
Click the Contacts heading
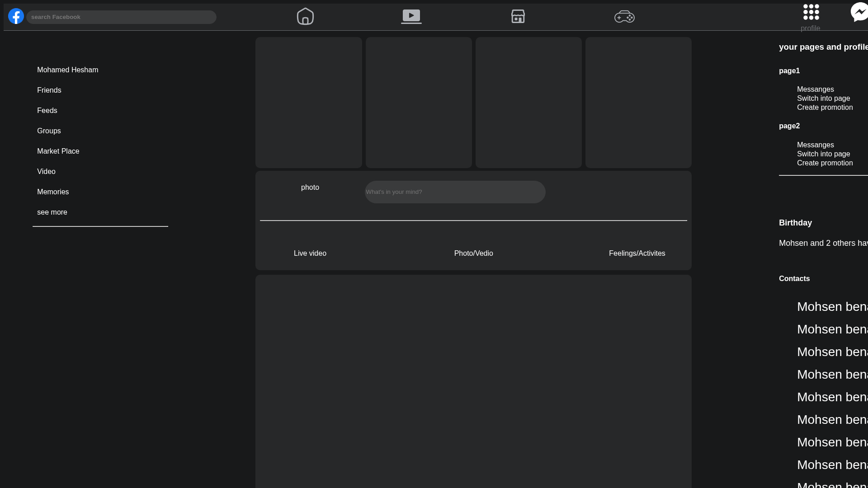point(794,279)
